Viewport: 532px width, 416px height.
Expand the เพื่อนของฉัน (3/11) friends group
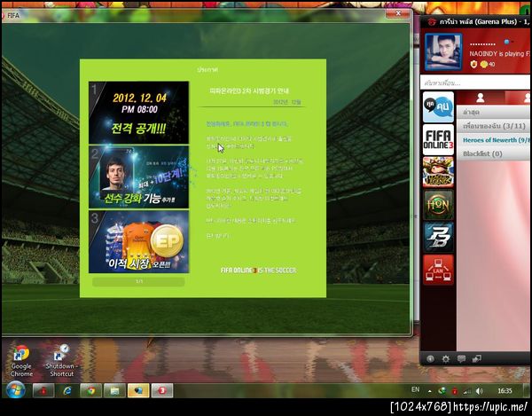click(x=494, y=126)
